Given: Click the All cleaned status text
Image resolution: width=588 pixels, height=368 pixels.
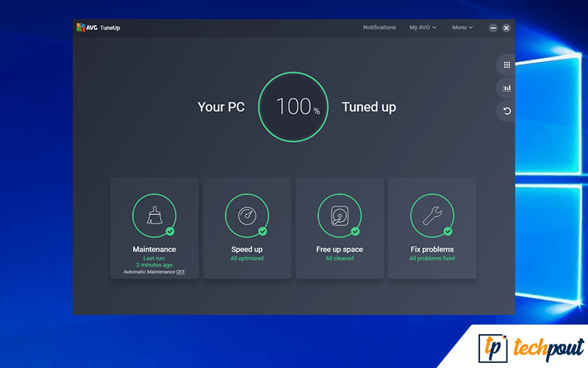Looking at the screenshot, I should (x=339, y=258).
